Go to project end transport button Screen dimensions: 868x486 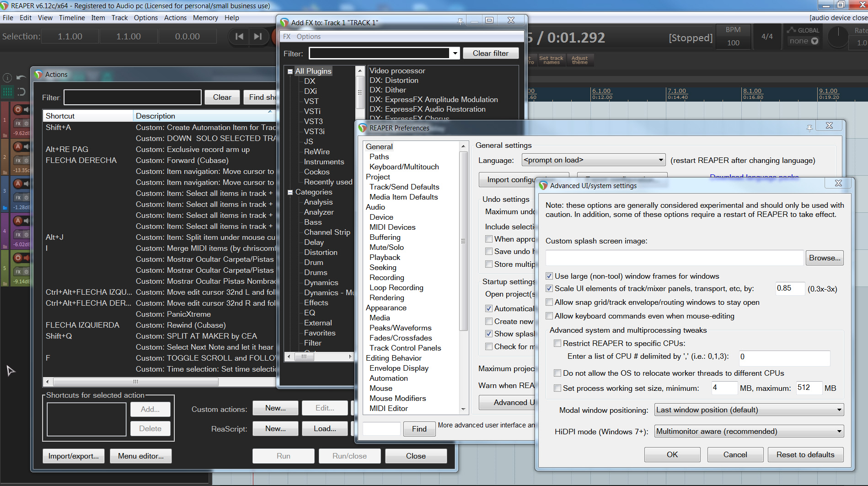[257, 37]
